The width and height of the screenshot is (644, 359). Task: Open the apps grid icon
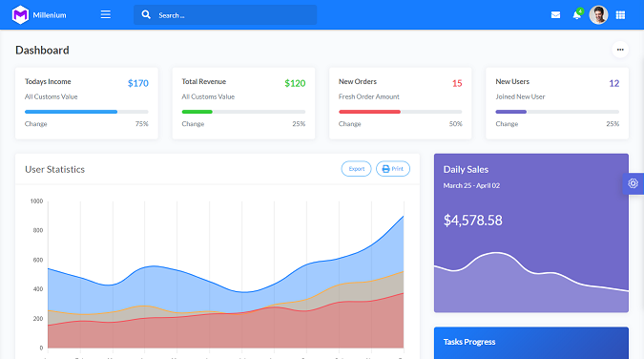click(620, 15)
